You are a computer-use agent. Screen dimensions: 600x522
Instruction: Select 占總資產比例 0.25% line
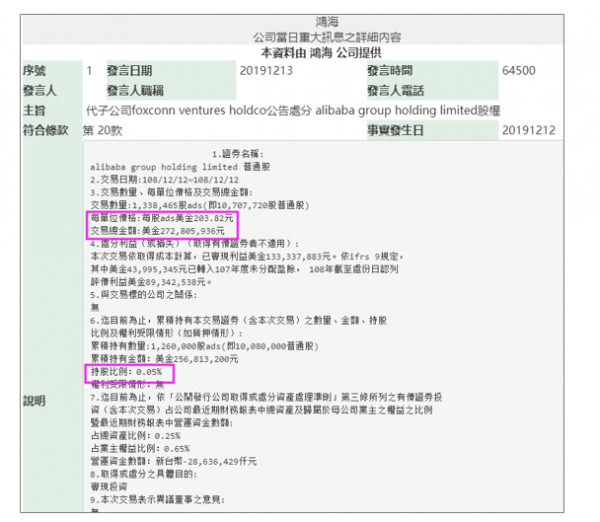pos(135,436)
